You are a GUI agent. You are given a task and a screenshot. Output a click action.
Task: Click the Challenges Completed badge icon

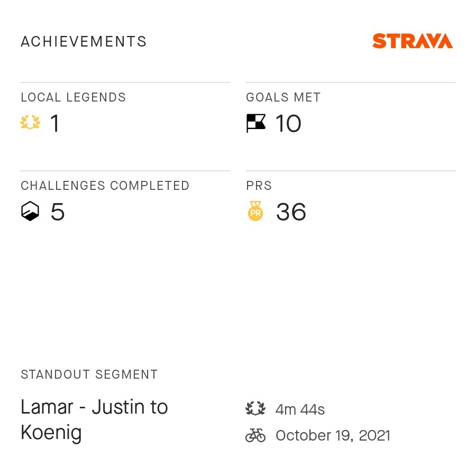tap(30, 212)
